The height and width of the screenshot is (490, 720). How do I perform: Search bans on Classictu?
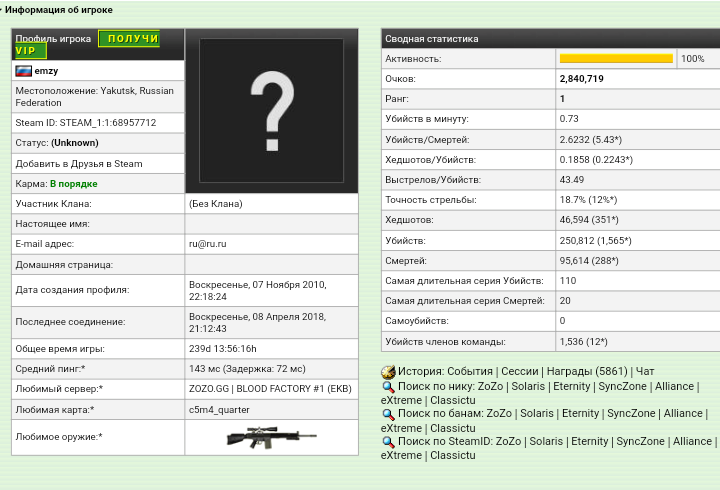tap(453, 428)
